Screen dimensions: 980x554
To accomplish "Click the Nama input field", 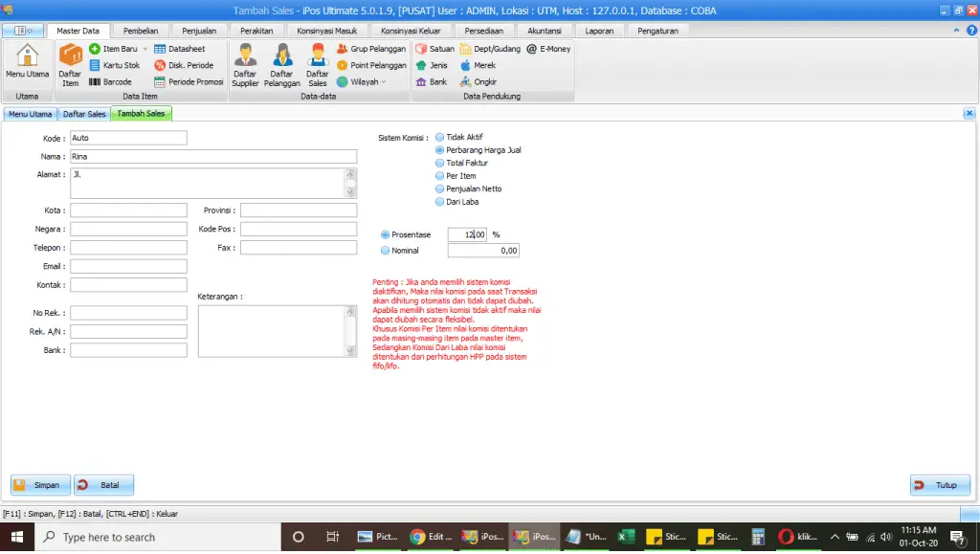I will [213, 156].
